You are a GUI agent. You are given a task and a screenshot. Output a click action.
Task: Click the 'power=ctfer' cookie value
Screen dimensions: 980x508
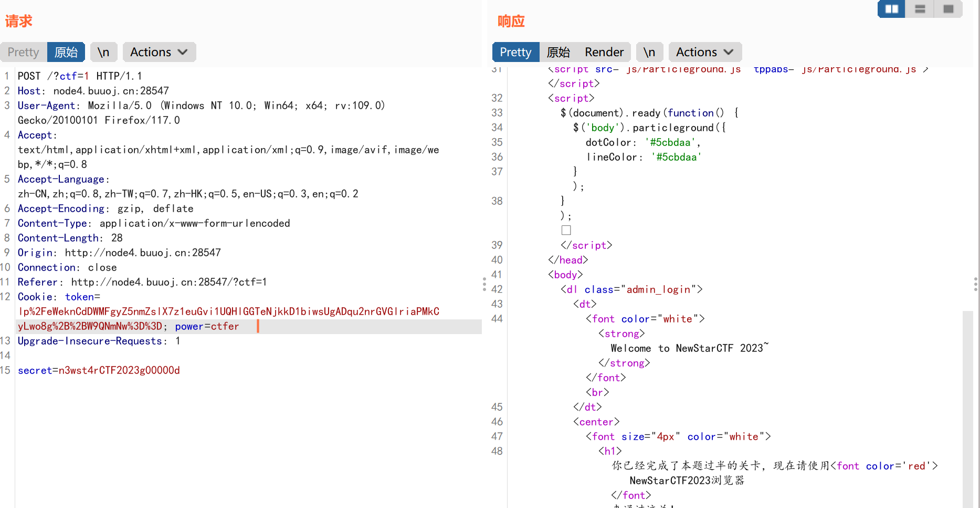pyautogui.click(x=207, y=326)
